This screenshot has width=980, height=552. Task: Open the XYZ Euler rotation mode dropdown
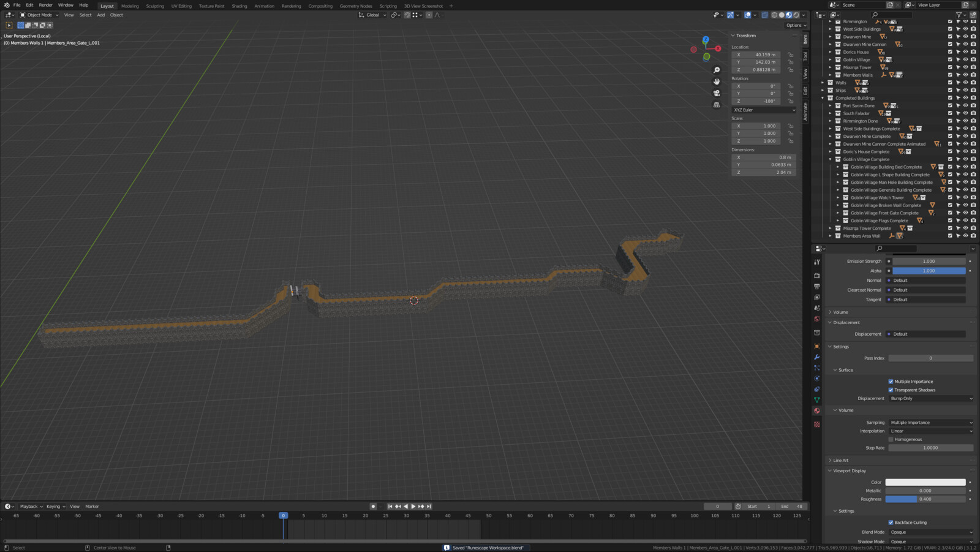click(x=764, y=110)
